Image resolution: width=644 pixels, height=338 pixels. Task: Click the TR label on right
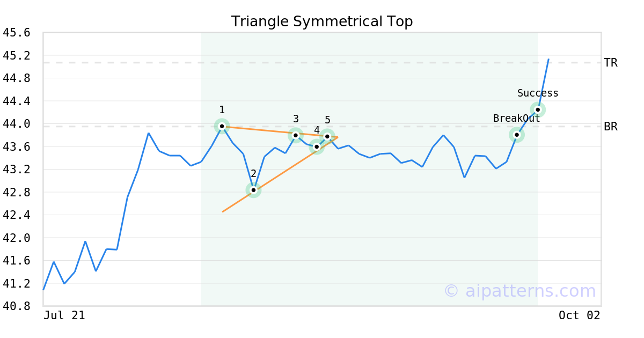point(610,63)
